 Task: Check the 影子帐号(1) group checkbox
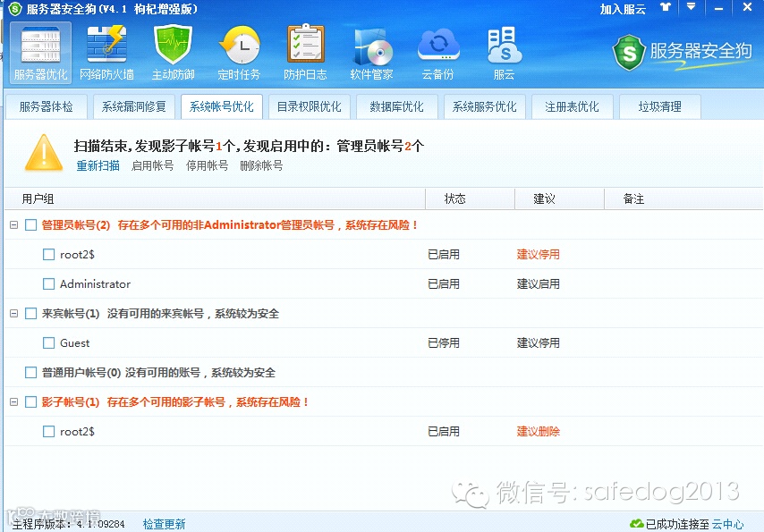pyautogui.click(x=30, y=402)
